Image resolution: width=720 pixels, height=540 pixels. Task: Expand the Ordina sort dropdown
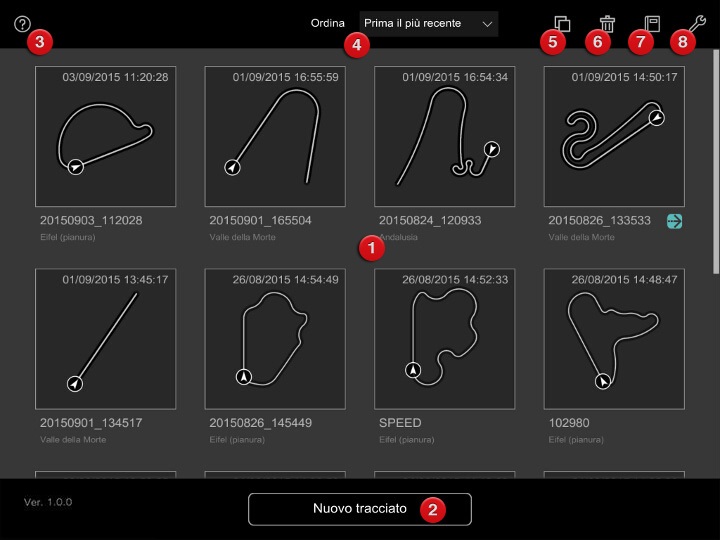(x=428, y=23)
